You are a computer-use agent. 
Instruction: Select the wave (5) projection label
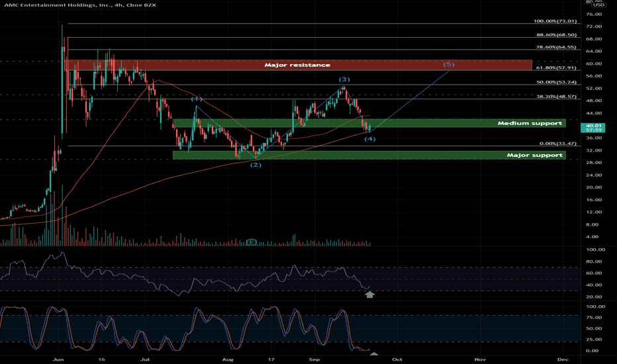[x=449, y=64]
